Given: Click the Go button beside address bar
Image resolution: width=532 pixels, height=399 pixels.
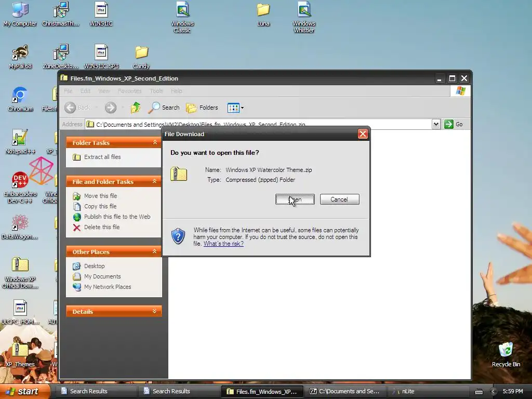Looking at the screenshot, I should tap(454, 124).
